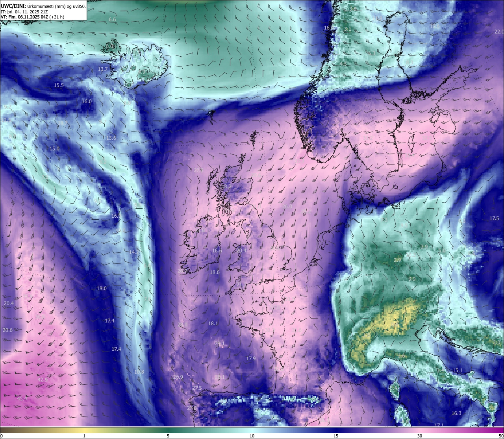Pick the dark blue band on the color scale

click(336, 430)
